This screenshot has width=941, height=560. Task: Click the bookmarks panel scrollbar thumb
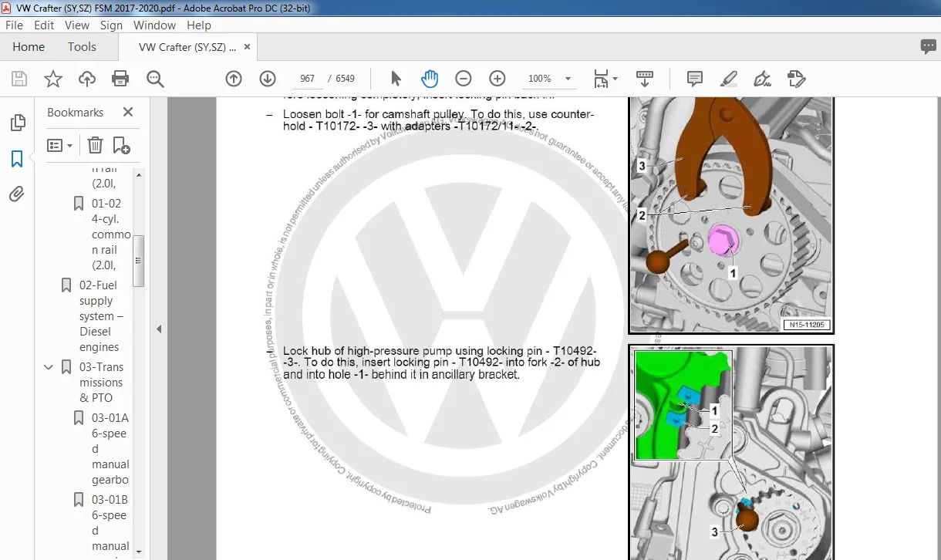click(139, 261)
